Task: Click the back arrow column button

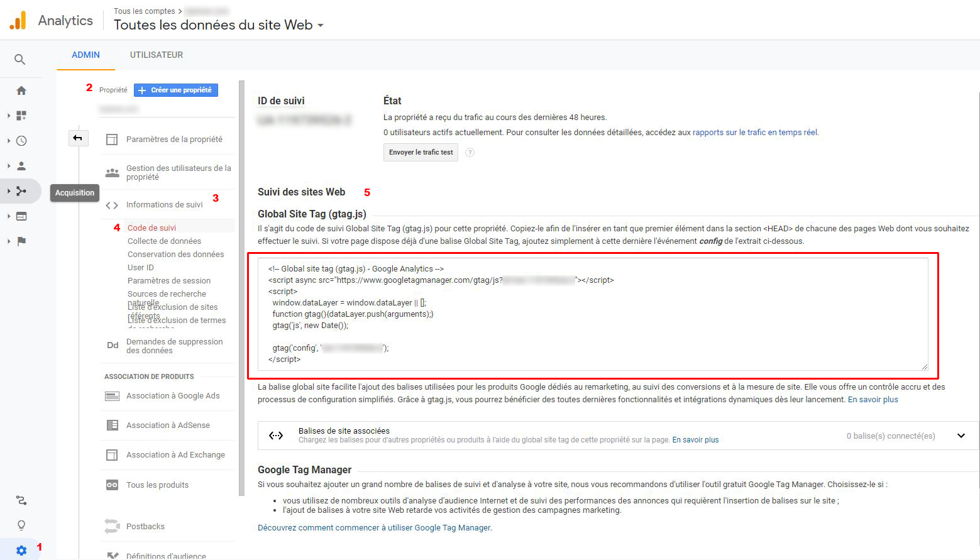Action: [78, 138]
